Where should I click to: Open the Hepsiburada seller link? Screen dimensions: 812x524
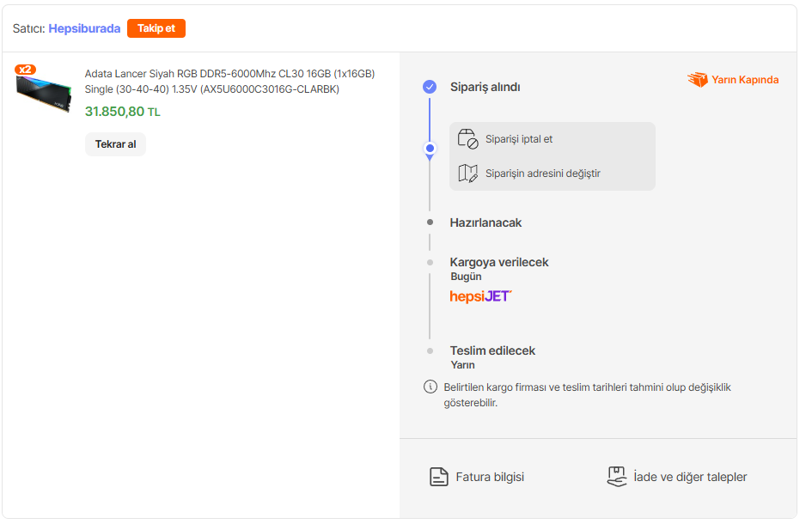point(84,28)
